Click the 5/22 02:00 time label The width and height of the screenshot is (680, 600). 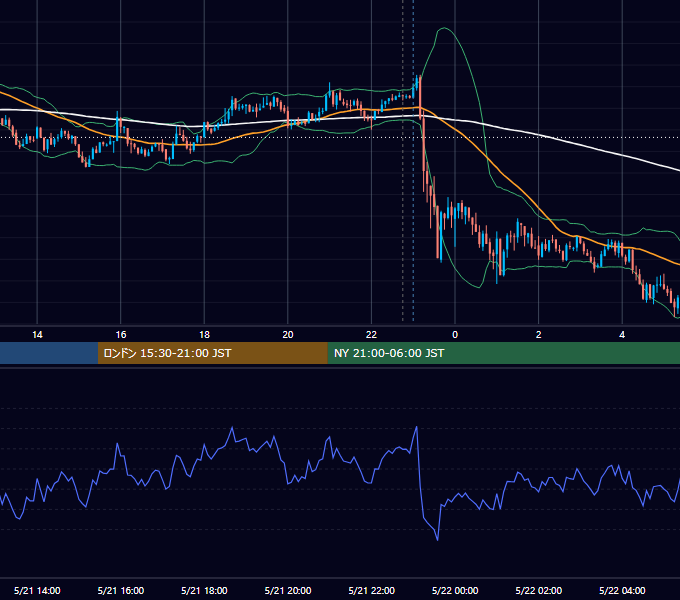click(539, 590)
